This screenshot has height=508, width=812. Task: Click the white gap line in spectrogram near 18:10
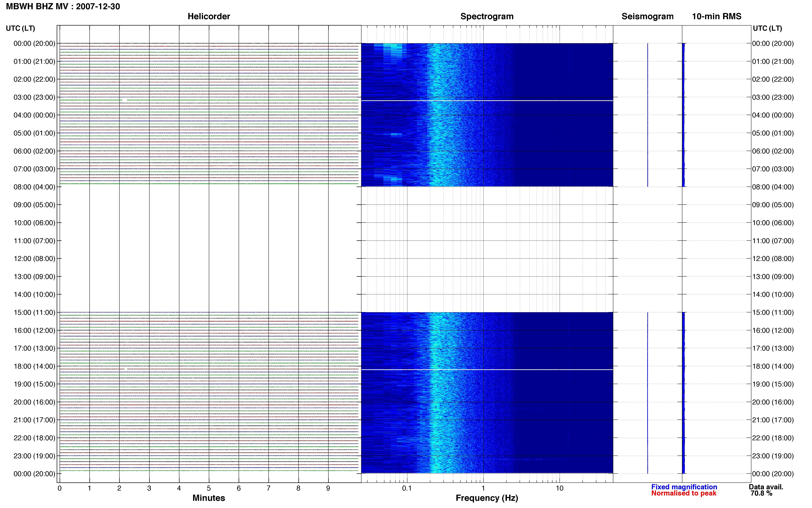pos(487,370)
